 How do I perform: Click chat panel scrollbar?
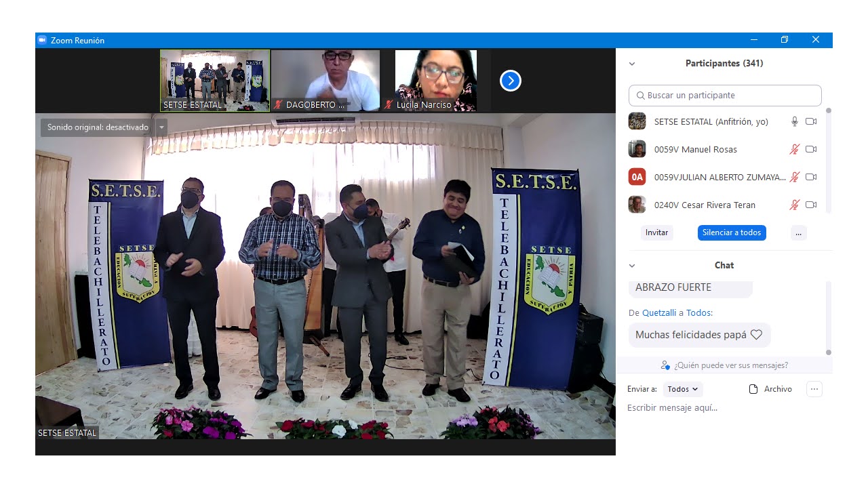(828, 317)
